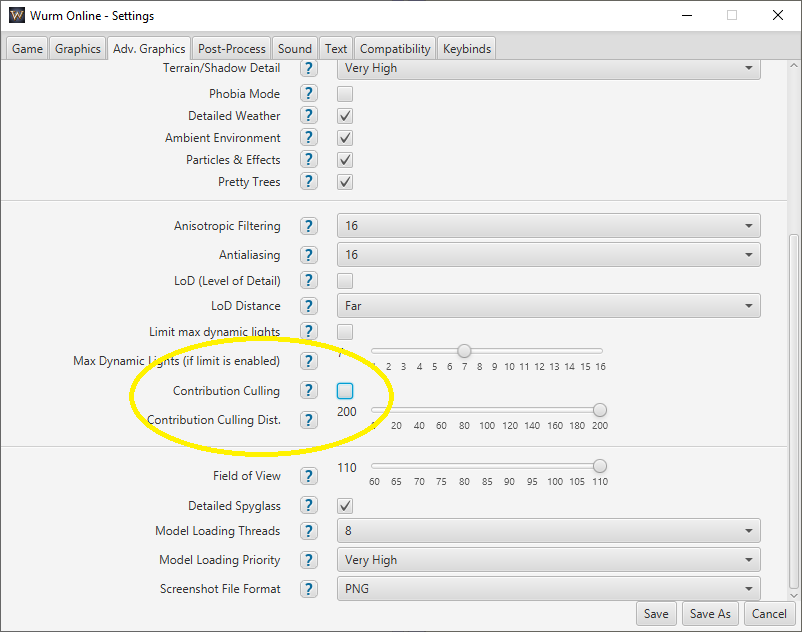Expand the Antialiasing dropdown
This screenshot has height=632, width=802.
(548, 255)
